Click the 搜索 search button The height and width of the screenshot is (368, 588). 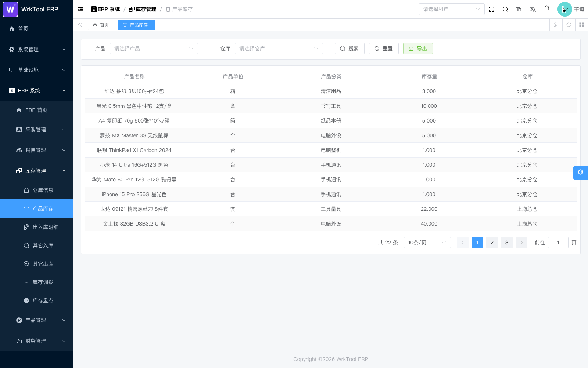pyautogui.click(x=349, y=49)
